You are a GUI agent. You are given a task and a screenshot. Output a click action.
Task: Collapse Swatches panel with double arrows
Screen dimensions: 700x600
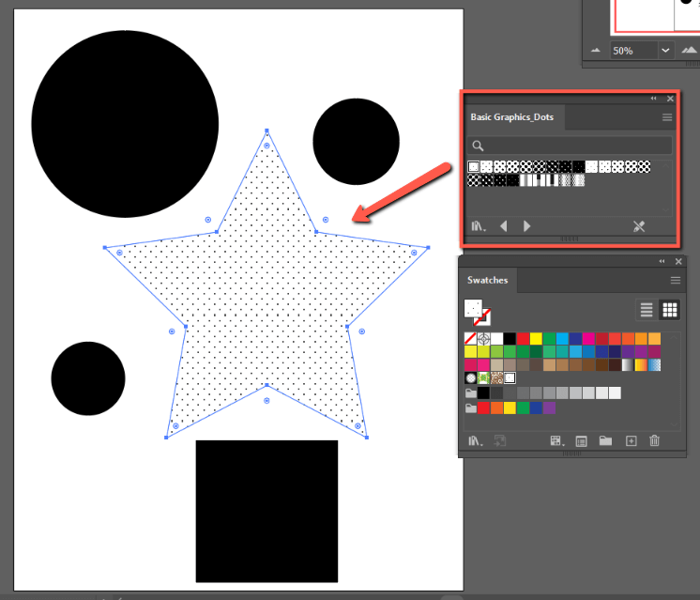click(662, 261)
